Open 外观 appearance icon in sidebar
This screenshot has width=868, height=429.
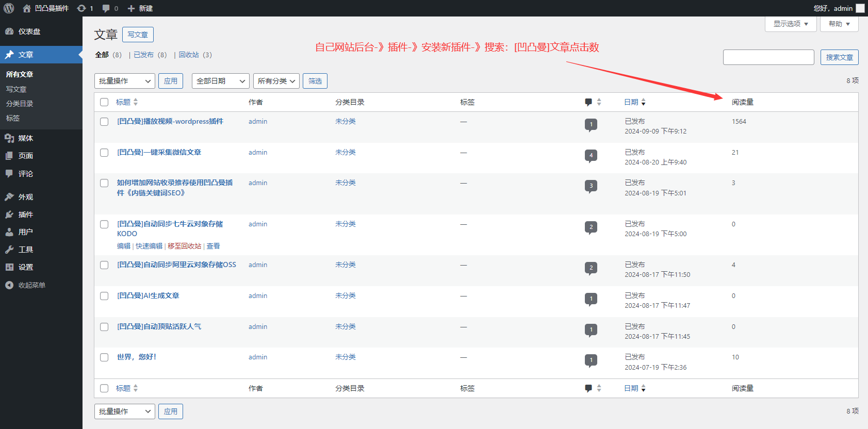point(9,197)
